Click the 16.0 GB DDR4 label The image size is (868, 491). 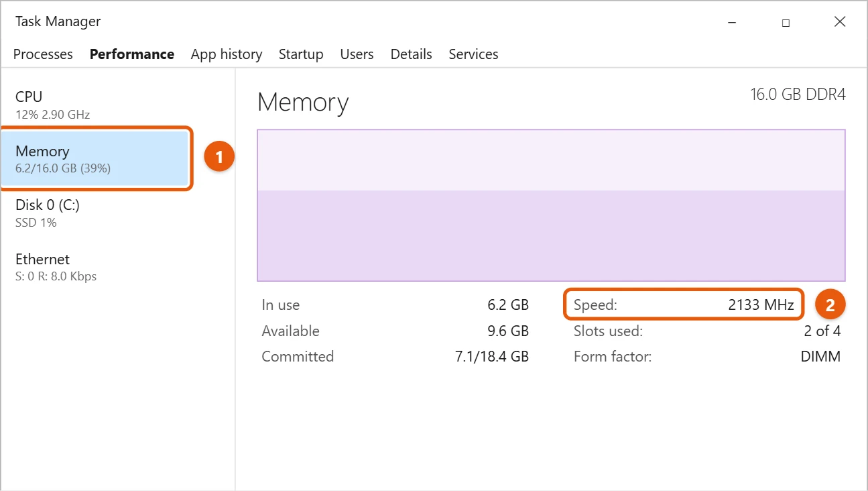point(798,95)
